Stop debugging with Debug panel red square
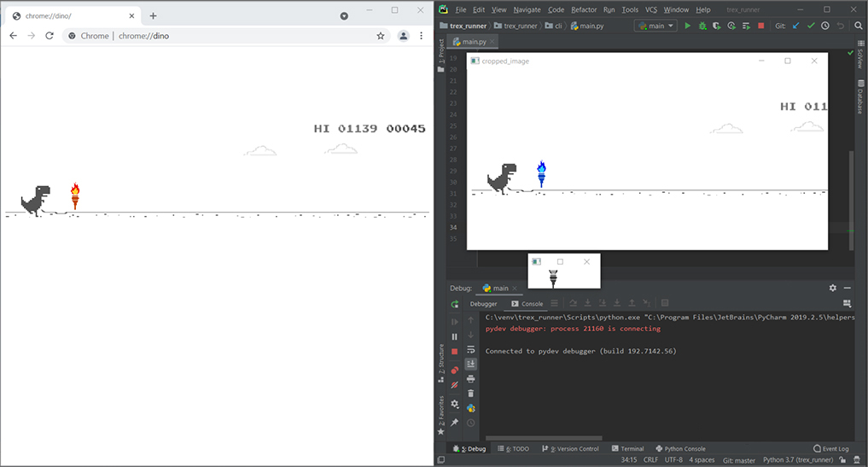 [x=454, y=352]
